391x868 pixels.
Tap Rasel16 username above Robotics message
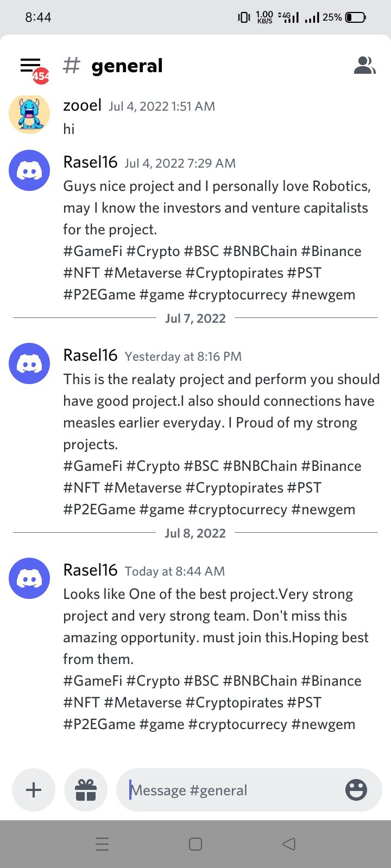(90, 162)
